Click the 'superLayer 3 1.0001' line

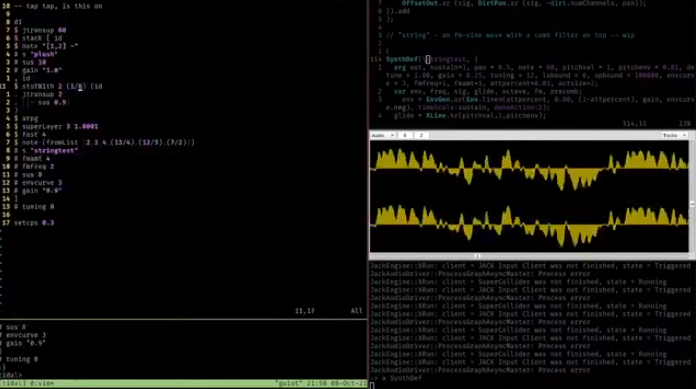[x=56, y=127]
